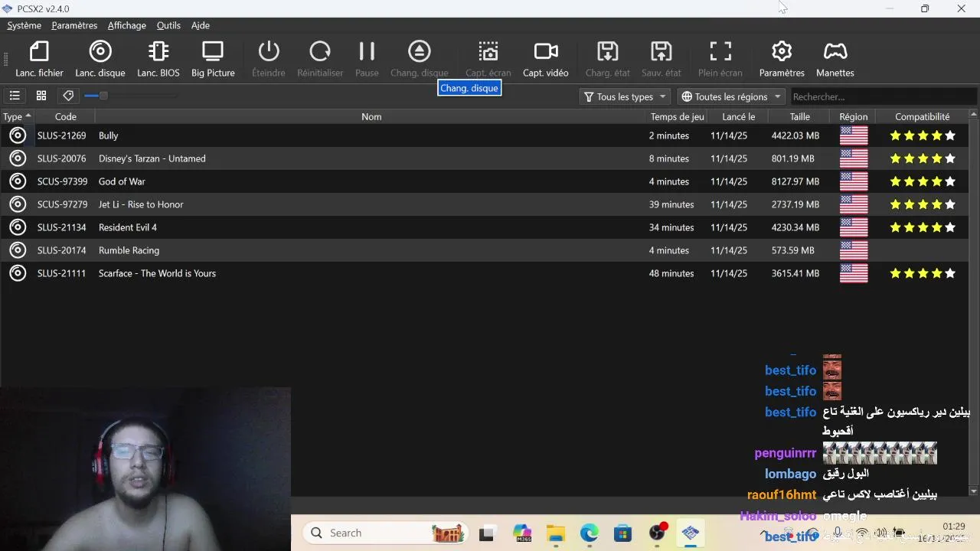Image resolution: width=980 pixels, height=551 pixels.
Task: Click Lanc. fichier toolbar icon
Action: coord(39,59)
